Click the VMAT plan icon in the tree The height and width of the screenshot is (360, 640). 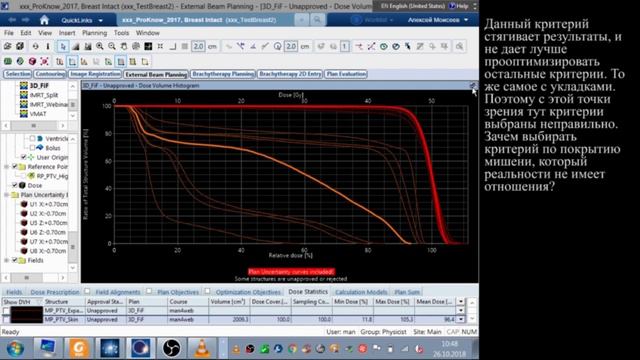(x=24, y=114)
